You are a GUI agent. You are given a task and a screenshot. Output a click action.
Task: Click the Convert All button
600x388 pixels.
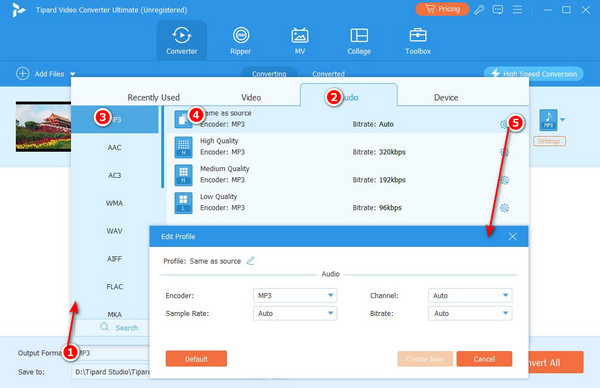coord(556,362)
